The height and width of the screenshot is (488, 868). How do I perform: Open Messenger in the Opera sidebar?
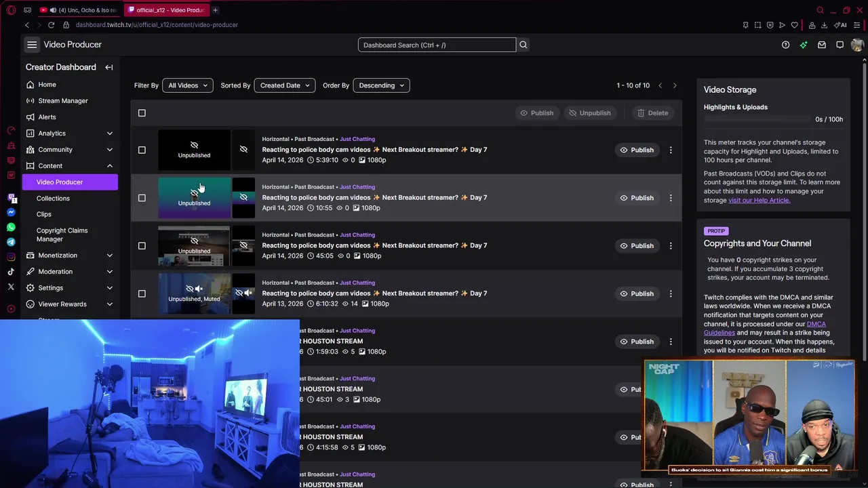(x=11, y=212)
